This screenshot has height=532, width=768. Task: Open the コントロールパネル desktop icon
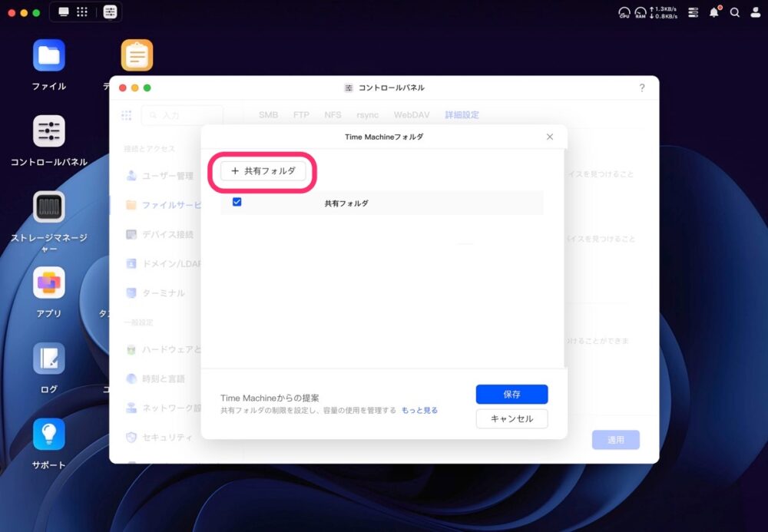(x=49, y=131)
